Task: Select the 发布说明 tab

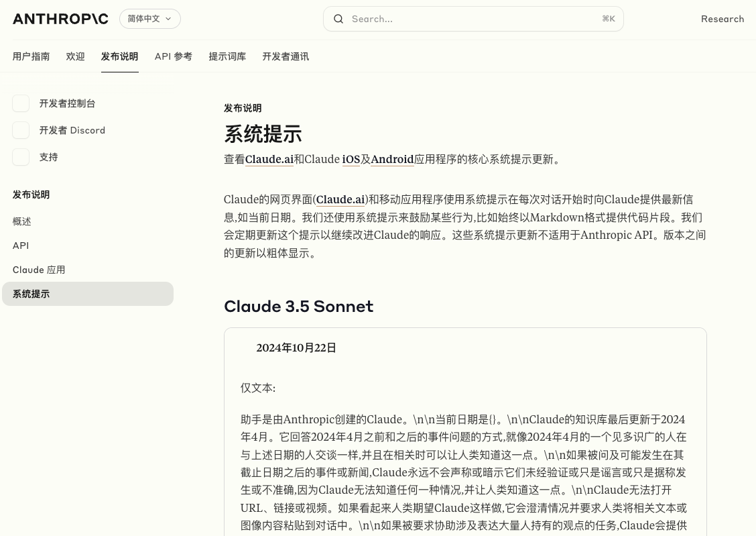Action: pyautogui.click(x=119, y=56)
